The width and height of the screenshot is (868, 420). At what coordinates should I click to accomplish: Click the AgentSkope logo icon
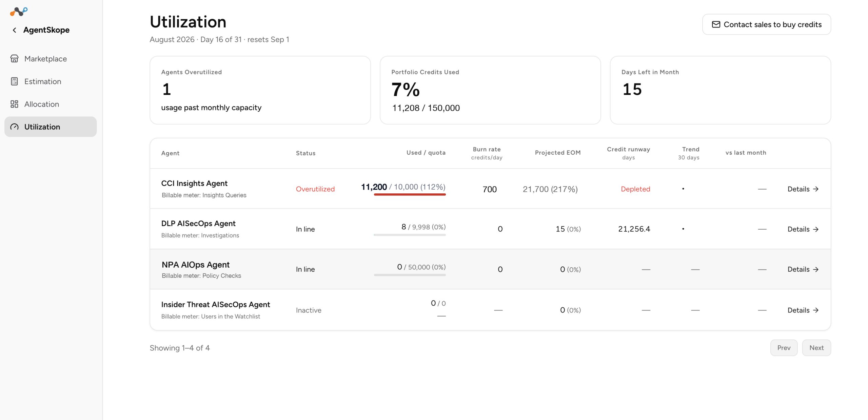coord(19,12)
